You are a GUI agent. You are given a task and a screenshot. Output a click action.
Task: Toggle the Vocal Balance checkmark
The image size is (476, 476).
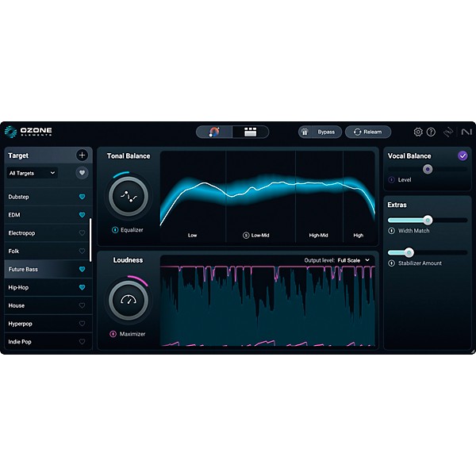(463, 155)
